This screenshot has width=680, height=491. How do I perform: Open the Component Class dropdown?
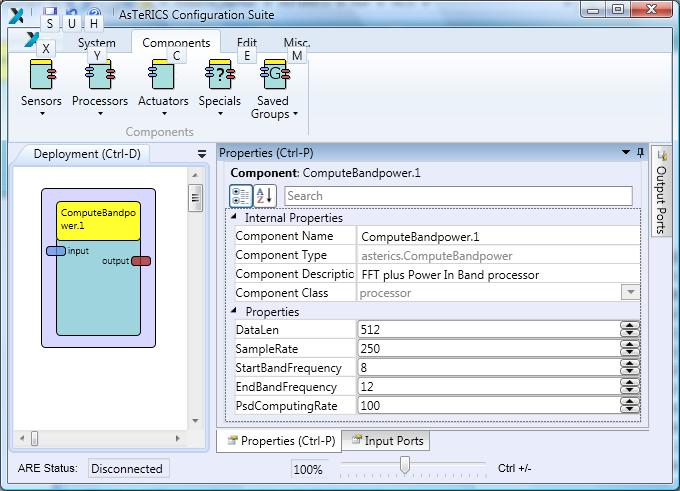point(630,292)
